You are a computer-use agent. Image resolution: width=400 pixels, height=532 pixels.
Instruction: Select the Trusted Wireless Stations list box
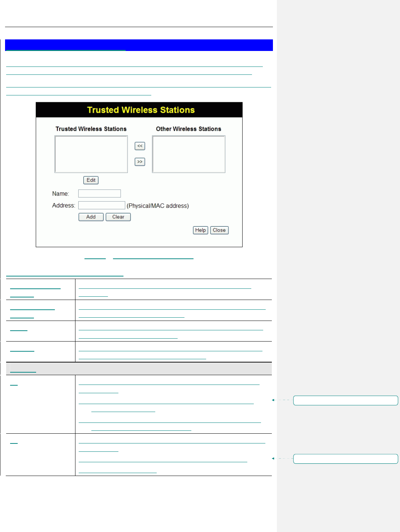(91, 154)
